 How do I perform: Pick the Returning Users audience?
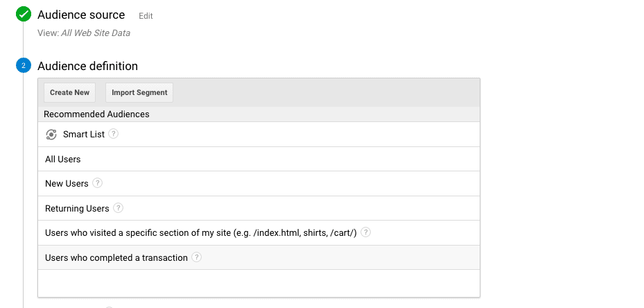(x=77, y=209)
